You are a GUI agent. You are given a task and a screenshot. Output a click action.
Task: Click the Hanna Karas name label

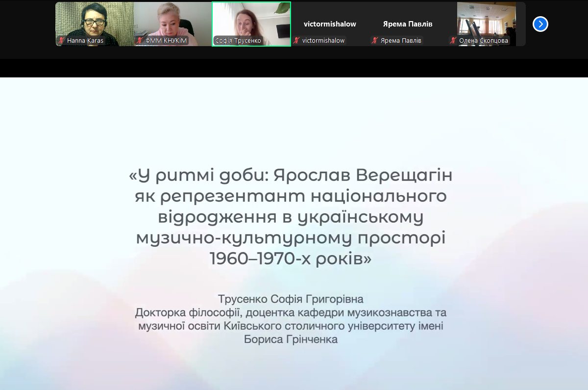click(x=85, y=41)
